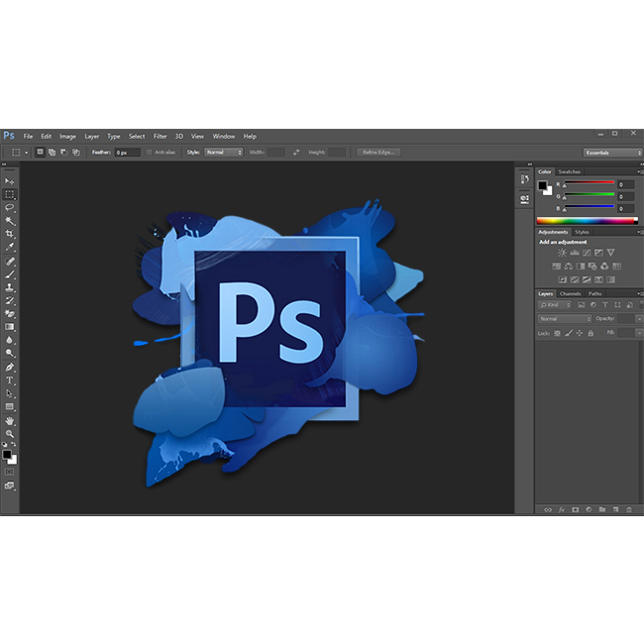Click the Refine Edge button
644x644 pixels.
tap(381, 153)
